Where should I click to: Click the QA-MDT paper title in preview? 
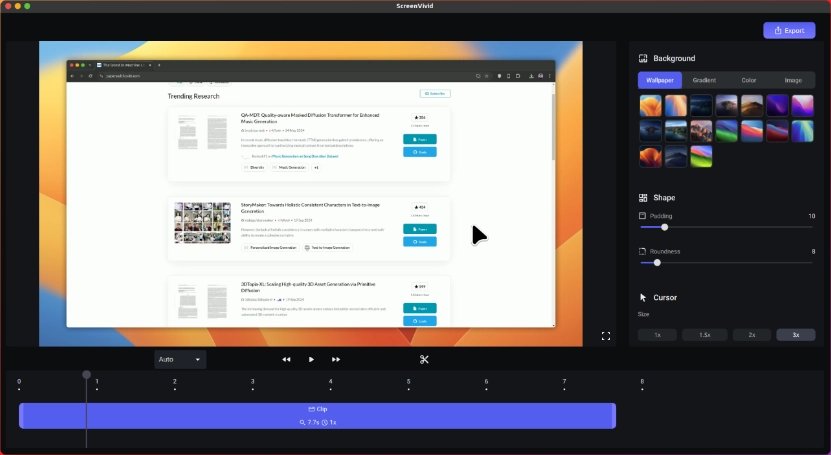310,118
